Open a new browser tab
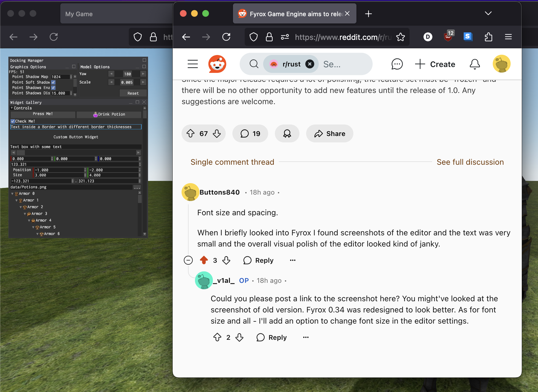The height and width of the screenshot is (392, 538). click(368, 14)
